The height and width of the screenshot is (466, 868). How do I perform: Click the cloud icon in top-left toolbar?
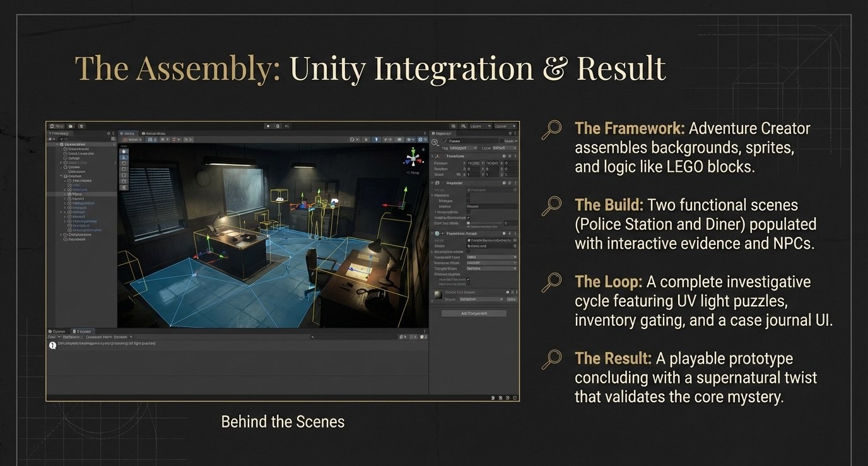point(71,126)
